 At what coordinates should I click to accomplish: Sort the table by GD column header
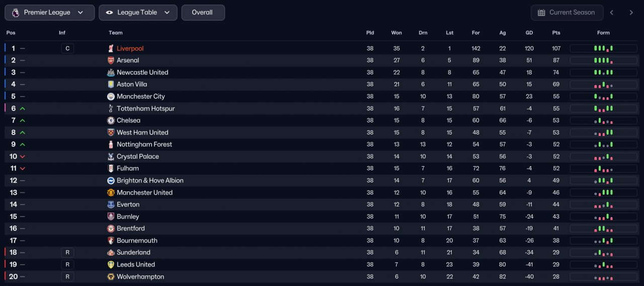tap(529, 33)
